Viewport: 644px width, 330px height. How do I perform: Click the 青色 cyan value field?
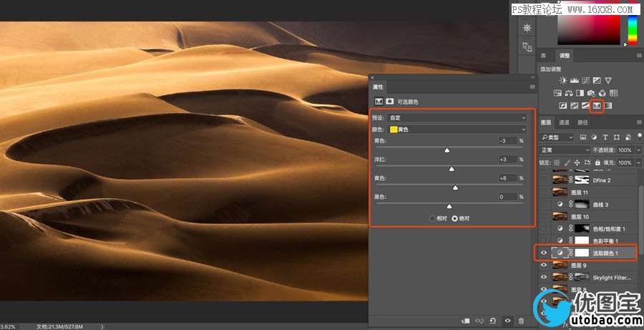[507, 141]
